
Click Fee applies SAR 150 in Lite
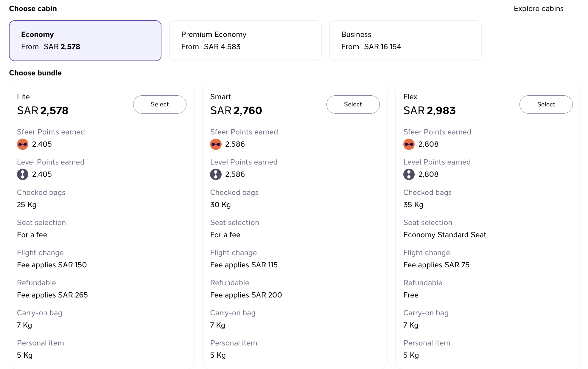[x=52, y=265]
